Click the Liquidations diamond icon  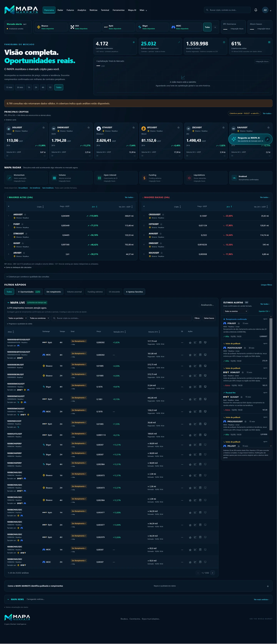189,178
